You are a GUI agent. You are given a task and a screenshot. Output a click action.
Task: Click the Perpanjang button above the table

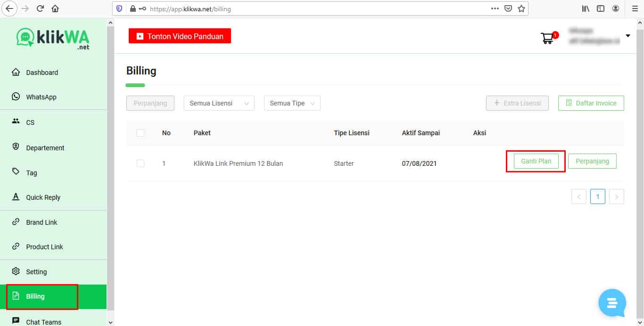pyautogui.click(x=150, y=103)
